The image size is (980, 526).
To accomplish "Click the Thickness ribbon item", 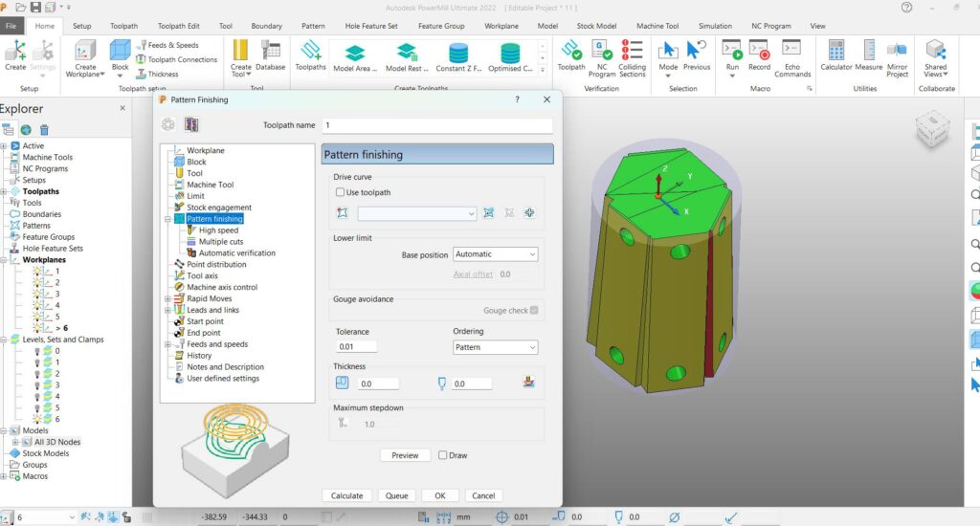I will 158,74.
